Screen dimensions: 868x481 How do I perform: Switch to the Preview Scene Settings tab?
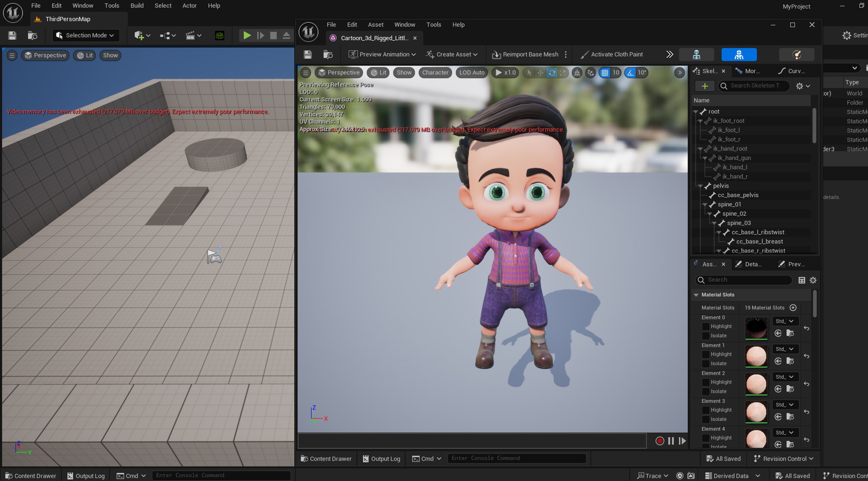[792, 264]
